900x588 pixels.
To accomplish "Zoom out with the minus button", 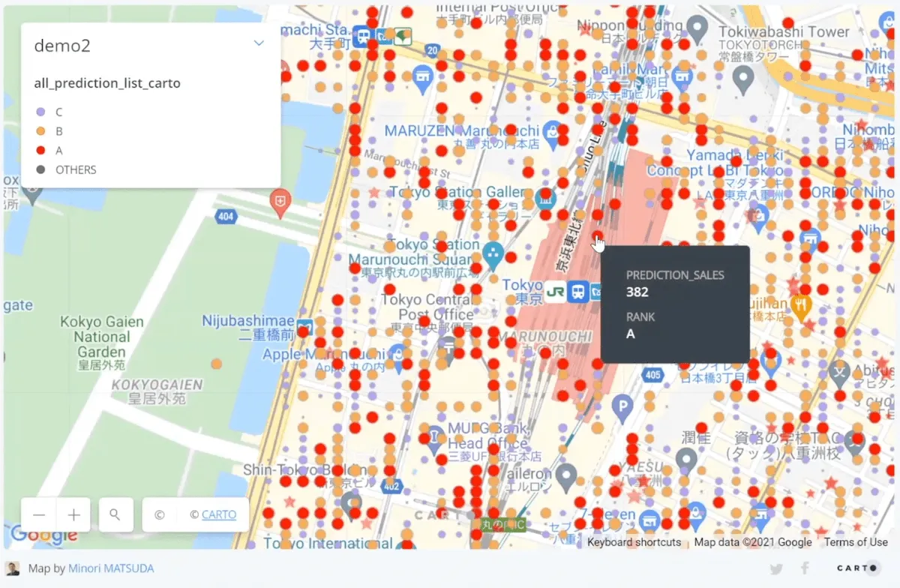I will 39,515.
